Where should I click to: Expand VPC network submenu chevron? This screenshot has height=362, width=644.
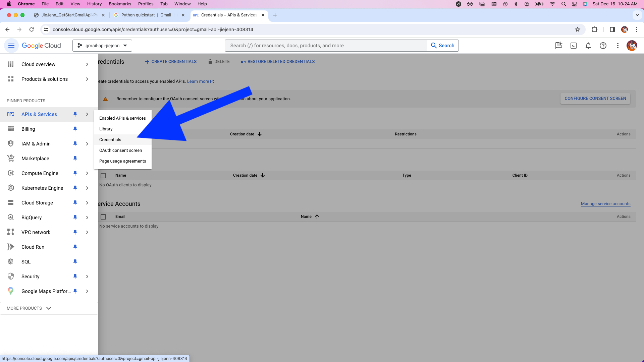[x=87, y=232]
